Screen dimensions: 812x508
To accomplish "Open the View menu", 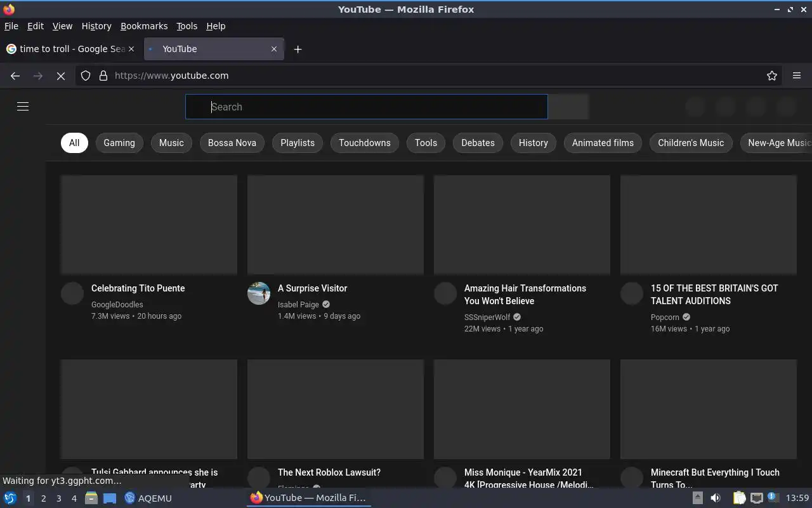I will pos(62,26).
